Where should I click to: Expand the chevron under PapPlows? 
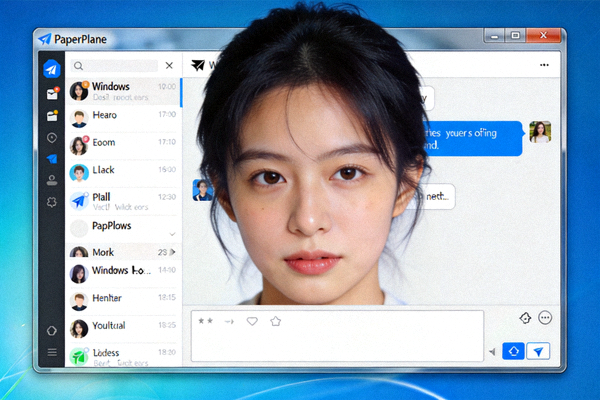pyautogui.click(x=172, y=234)
